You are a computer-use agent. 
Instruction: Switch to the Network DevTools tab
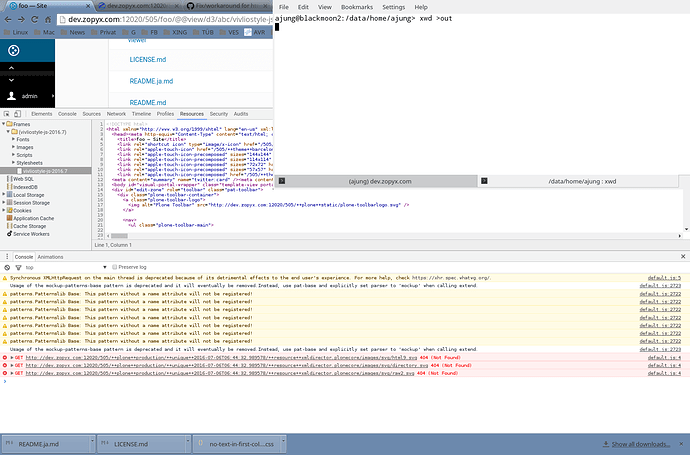coord(116,114)
